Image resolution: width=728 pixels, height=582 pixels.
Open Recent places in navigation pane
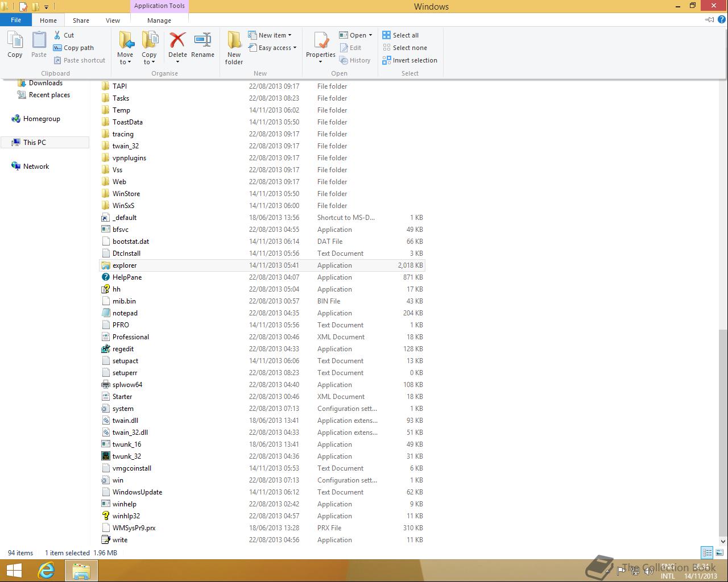[49, 95]
